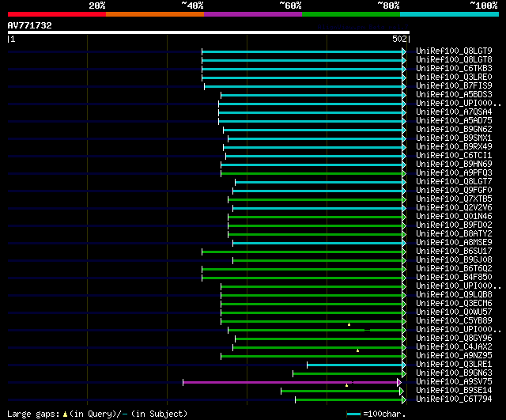Select the UniRef100_Q9FGF0 label
The image size is (506, 420).
(454, 191)
